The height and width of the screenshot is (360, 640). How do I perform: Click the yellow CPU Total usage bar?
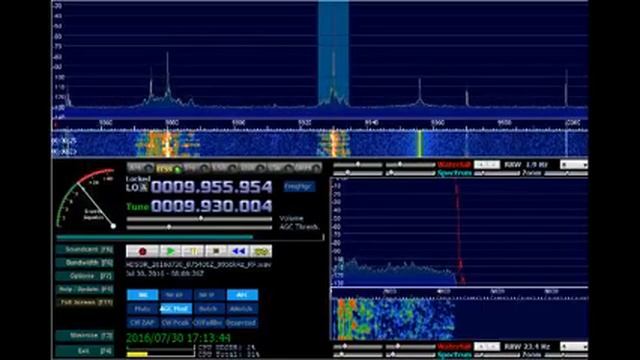(137, 355)
